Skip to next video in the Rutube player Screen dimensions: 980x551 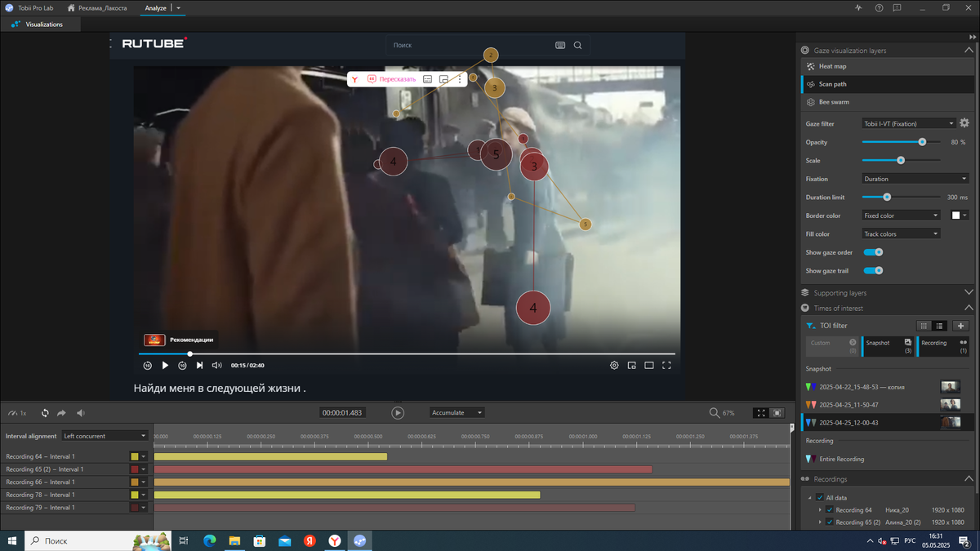199,366
